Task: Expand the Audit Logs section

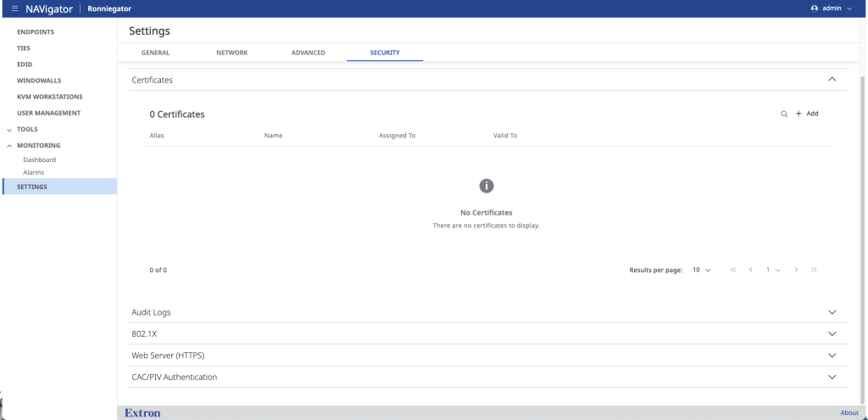Action: pyautogui.click(x=832, y=312)
